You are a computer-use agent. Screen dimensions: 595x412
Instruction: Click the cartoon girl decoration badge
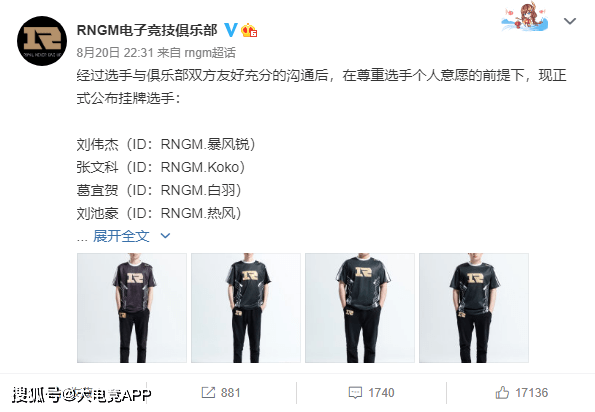[x=525, y=17]
